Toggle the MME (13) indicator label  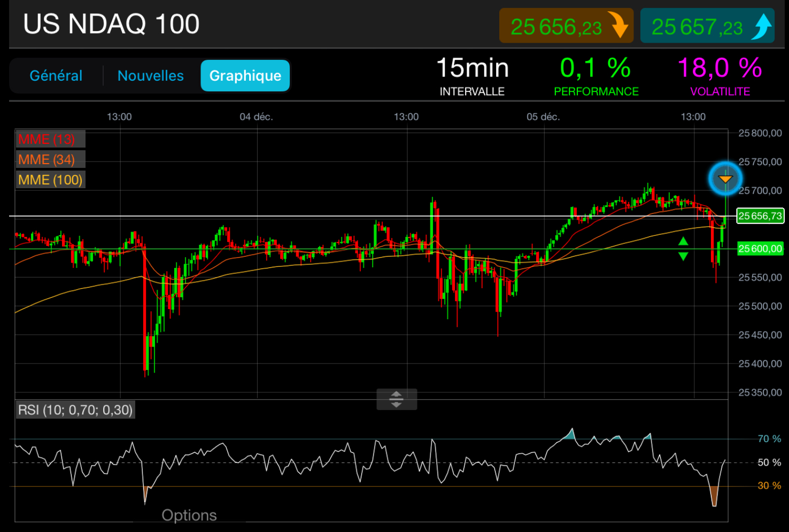click(50, 140)
